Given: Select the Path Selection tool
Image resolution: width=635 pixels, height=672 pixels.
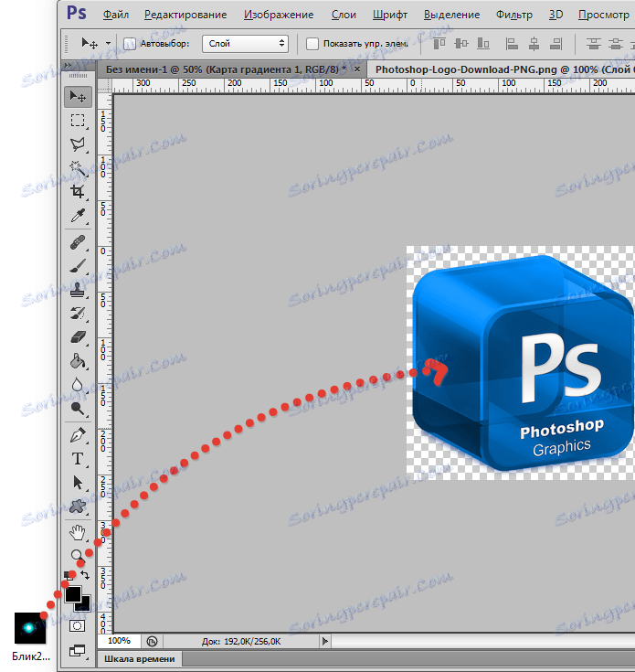Looking at the screenshot, I should click(x=78, y=483).
